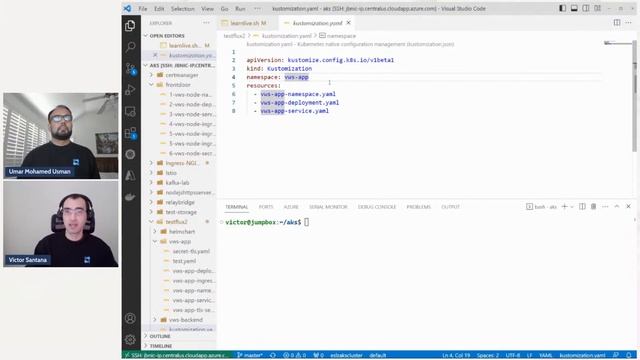Open terminal panel more actions ellipsis
Screen dimensions: 640x360
pyautogui.click(x=605, y=207)
